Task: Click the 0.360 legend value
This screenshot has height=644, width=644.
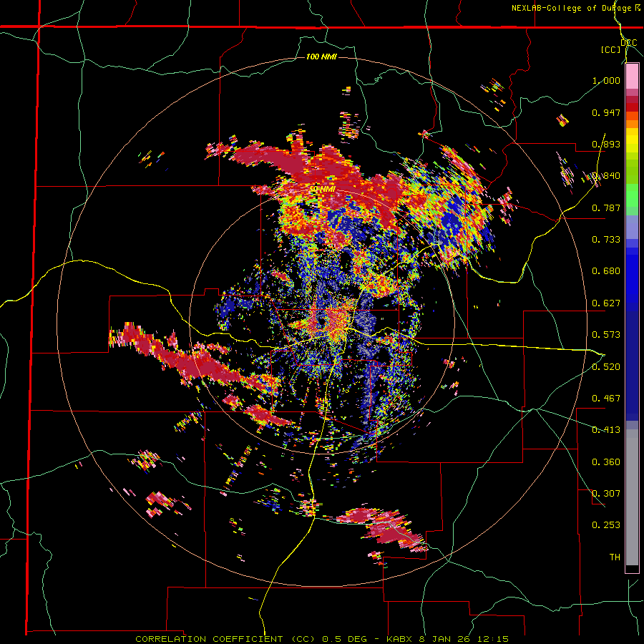Action: (x=606, y=462)
